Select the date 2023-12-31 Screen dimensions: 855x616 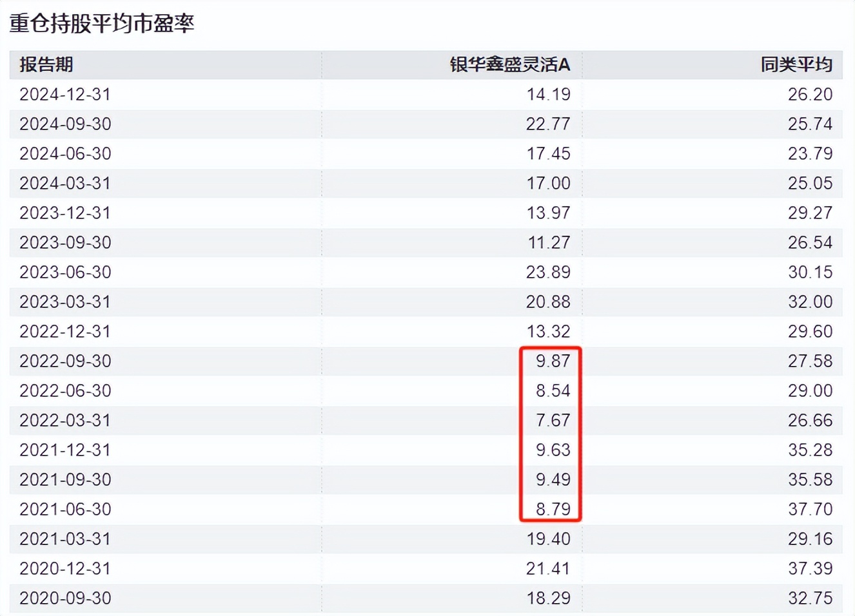pyautogui.click(x=65, y=213)
